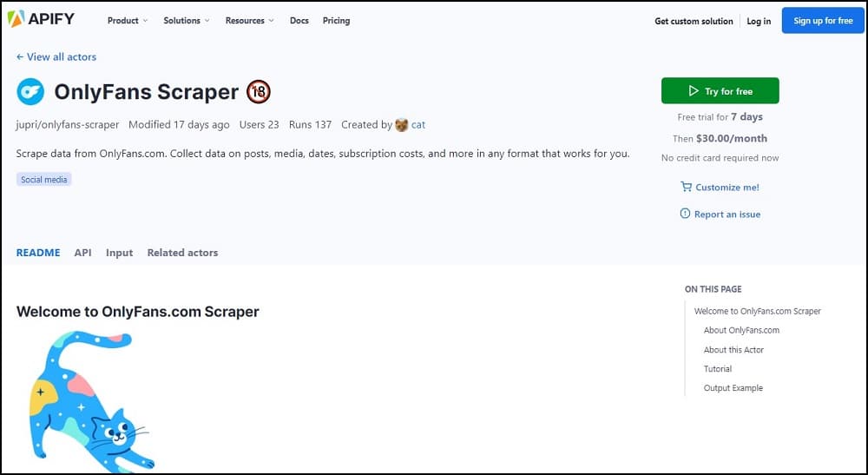
Task: Click the play icon in Try for free
Action: [x=693, y=91]
